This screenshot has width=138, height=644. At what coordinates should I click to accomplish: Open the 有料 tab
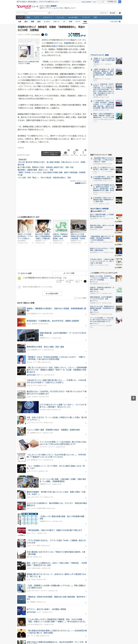click(95, 17)
